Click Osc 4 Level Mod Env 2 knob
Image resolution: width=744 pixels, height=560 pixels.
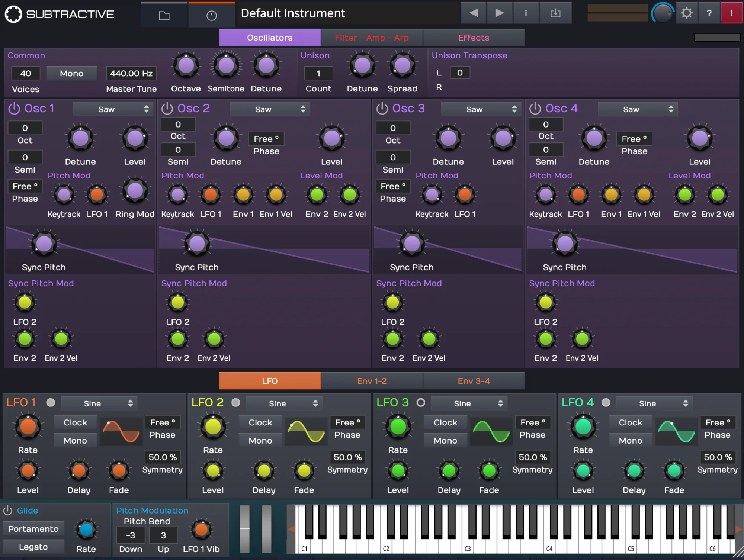[x=685, y=194]
